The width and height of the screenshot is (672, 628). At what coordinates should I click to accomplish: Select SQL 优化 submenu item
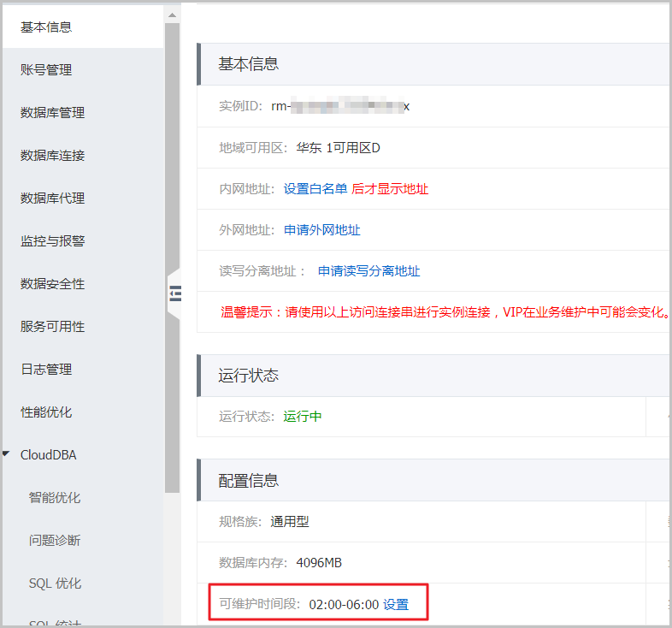pyautogui.click(x=55, y=584)
